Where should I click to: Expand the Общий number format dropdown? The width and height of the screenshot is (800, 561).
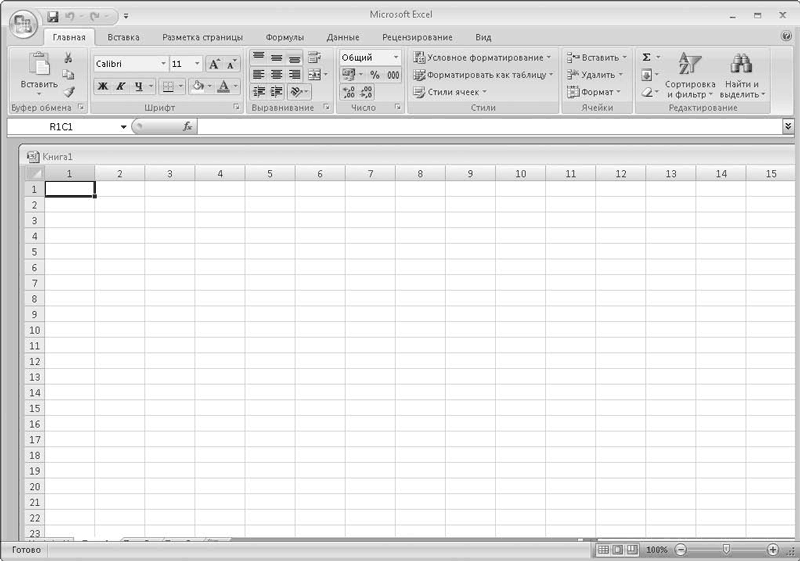(395, 58)
